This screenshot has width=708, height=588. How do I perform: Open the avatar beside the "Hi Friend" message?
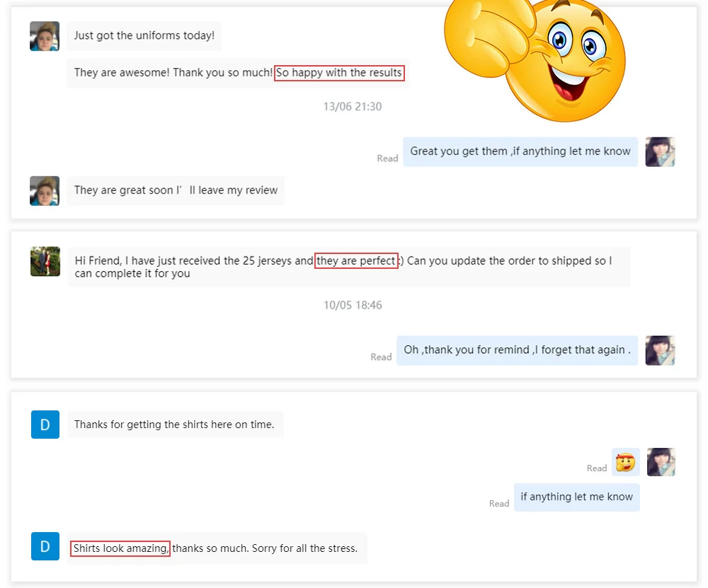[45, 262]
